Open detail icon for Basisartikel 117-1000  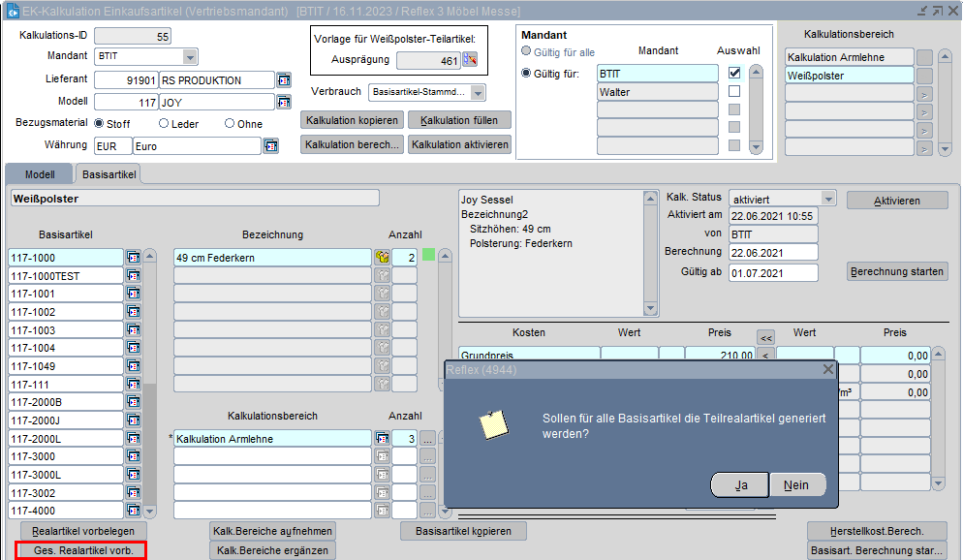pos(134,258)
